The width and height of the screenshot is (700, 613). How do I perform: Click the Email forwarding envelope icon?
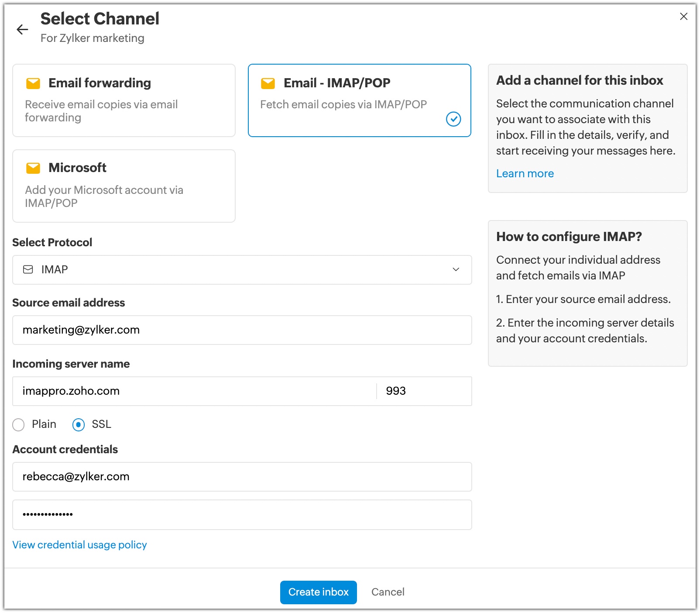coord(33,83)
